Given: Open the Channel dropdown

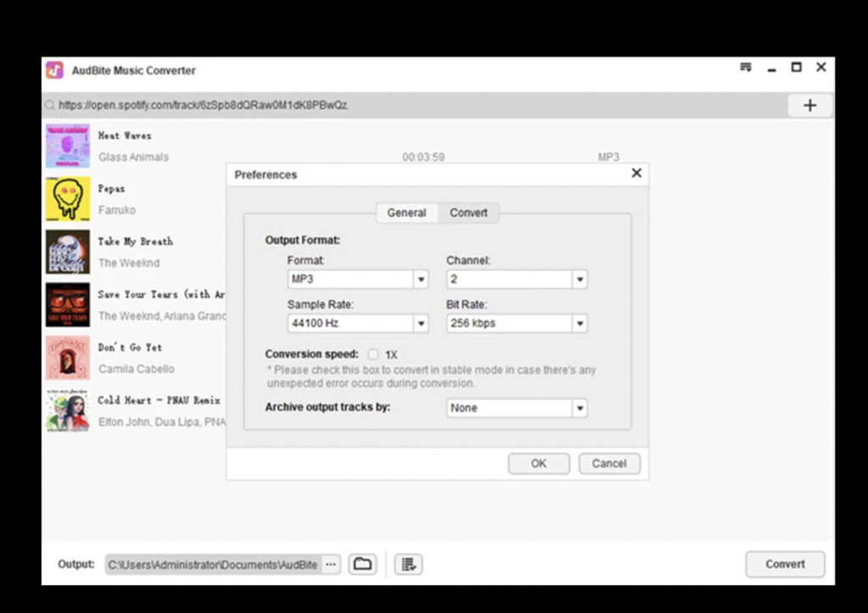Looking at the screenshot, I should coord(580,279).
